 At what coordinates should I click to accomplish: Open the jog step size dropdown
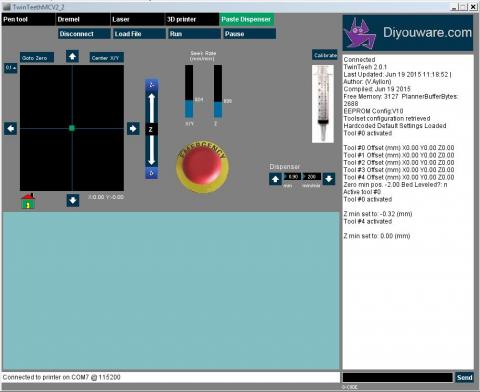[11, 68]
